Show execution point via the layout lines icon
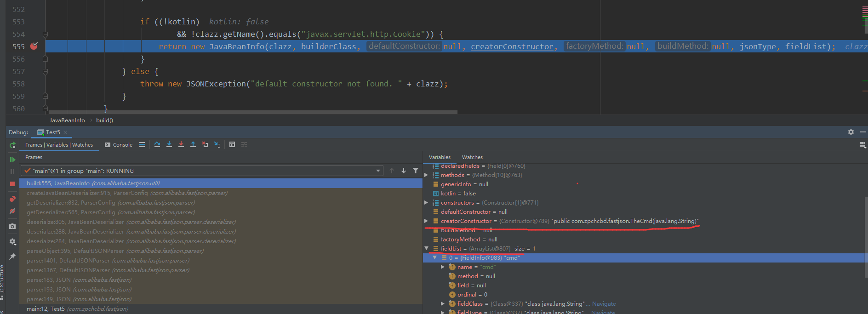 click(x=142, y=144)
